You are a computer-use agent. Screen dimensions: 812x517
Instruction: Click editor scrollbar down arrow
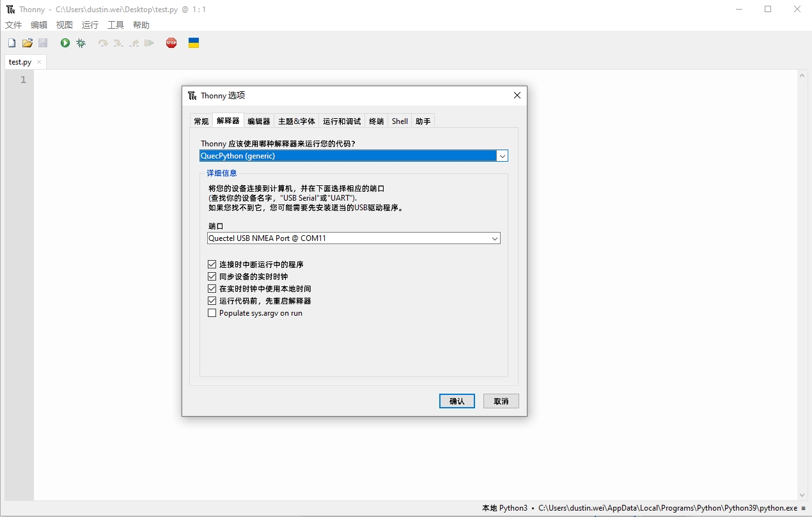(802, 495)
